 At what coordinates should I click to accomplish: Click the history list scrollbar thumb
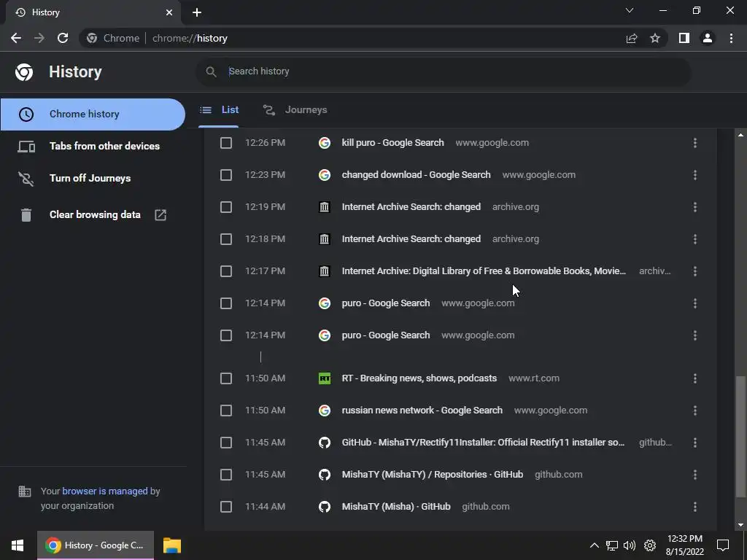[740, 436]
